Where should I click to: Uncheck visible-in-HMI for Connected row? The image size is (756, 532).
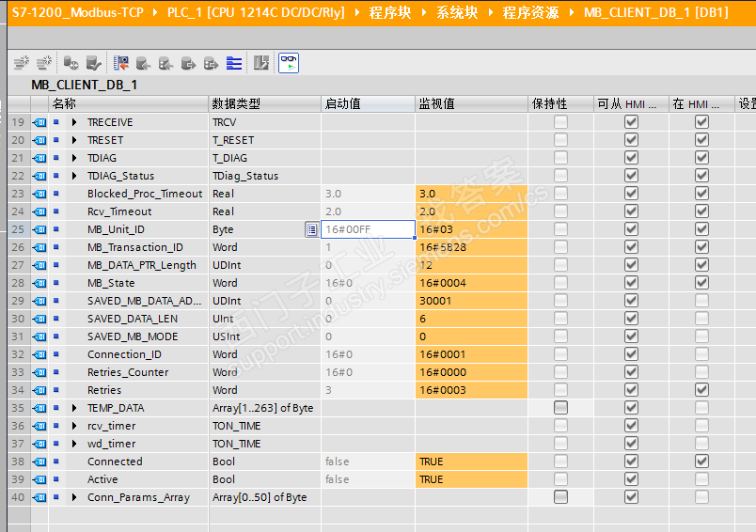(x=701, y=462)
